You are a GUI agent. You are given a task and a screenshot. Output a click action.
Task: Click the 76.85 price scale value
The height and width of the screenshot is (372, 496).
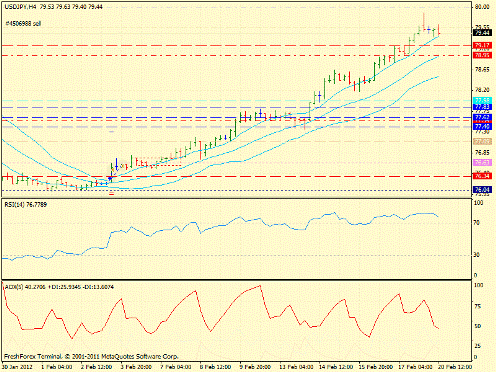coord(482,153)
